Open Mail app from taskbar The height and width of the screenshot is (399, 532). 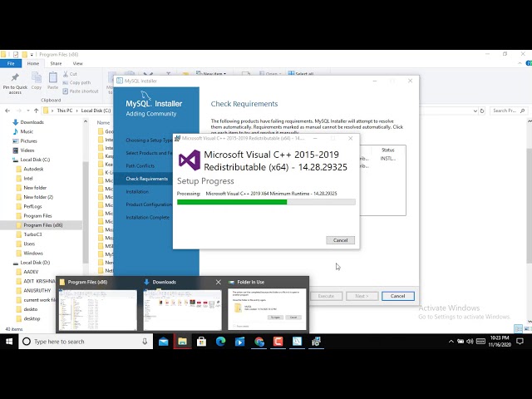(163, 342)
